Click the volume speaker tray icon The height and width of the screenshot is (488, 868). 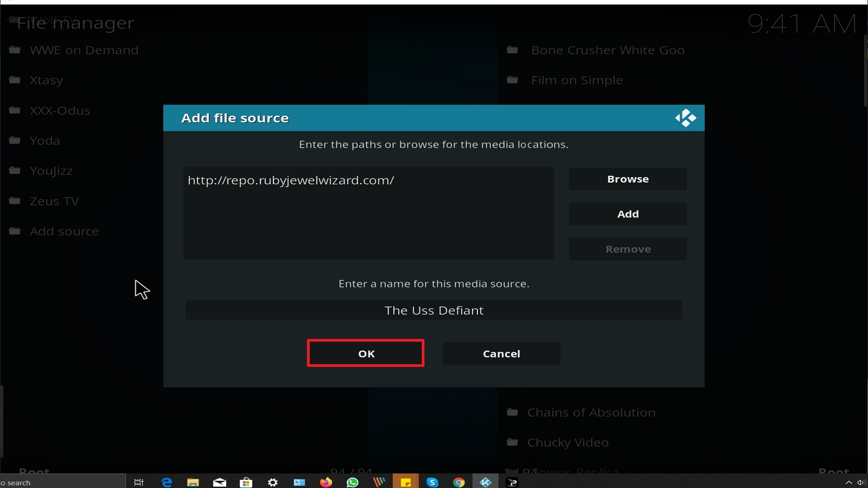coord(862,483)
